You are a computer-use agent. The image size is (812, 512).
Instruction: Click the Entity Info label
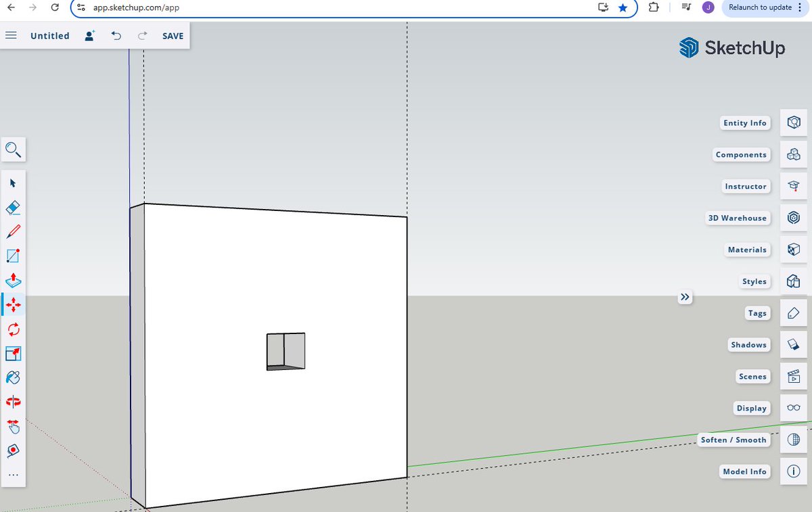tap(745, 123)
